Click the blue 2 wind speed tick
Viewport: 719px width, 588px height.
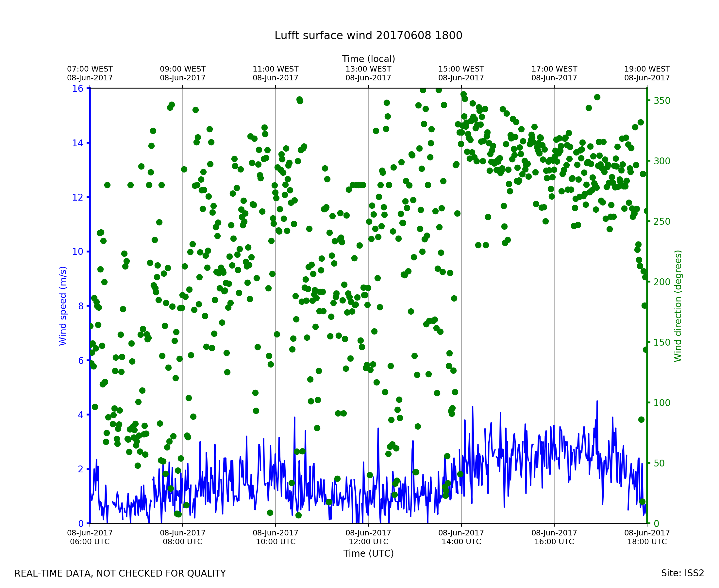click(x=81, y=469)
